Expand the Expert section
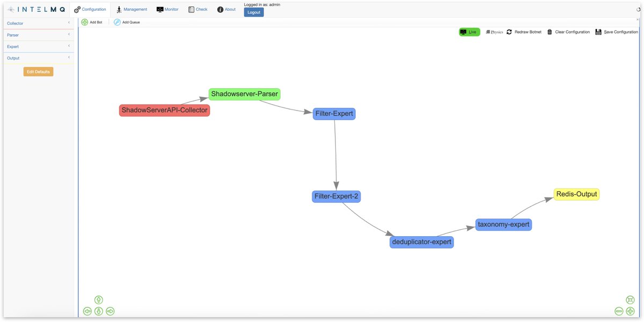The image size is (644, 322). [x=39, y=47]
